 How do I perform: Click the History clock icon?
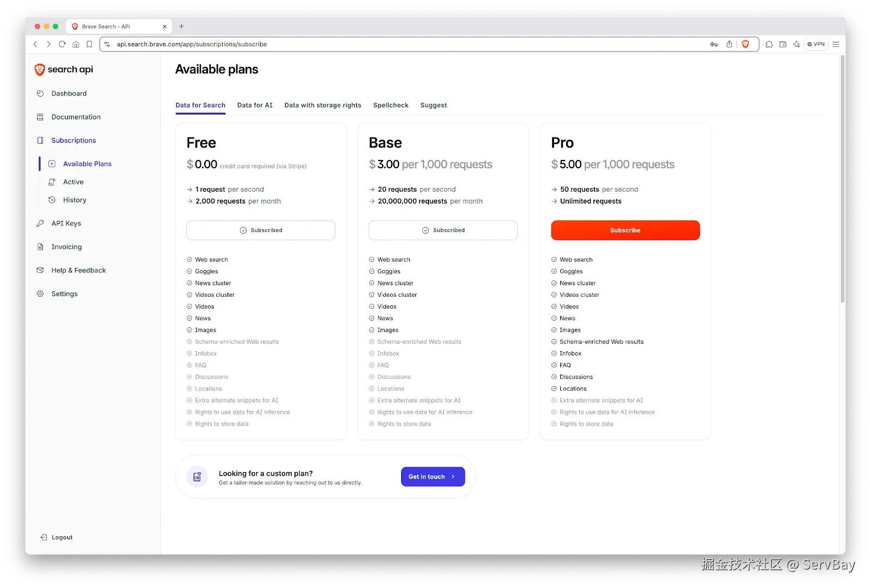pyautogui.click(x=52, y=200)
